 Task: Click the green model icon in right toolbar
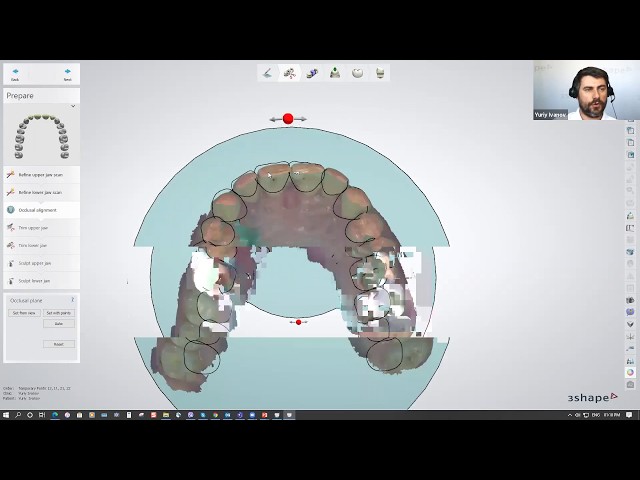click(630, 216)
